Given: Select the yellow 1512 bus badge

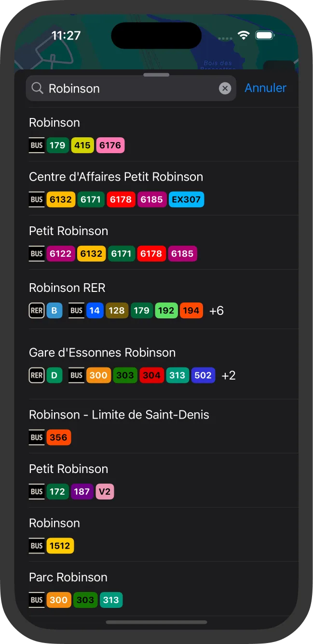Looking at the screenshot, I should tap(60, 546).
